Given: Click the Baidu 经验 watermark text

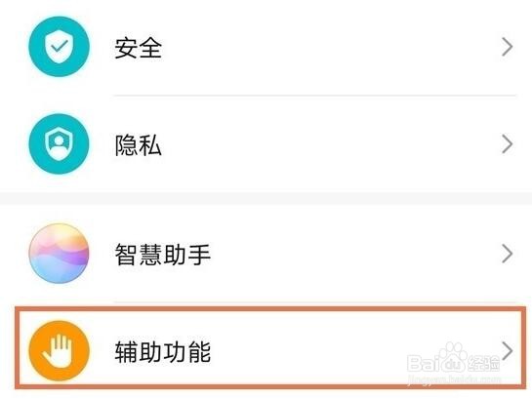Looking at the screenshot, I should pos(483,363).
